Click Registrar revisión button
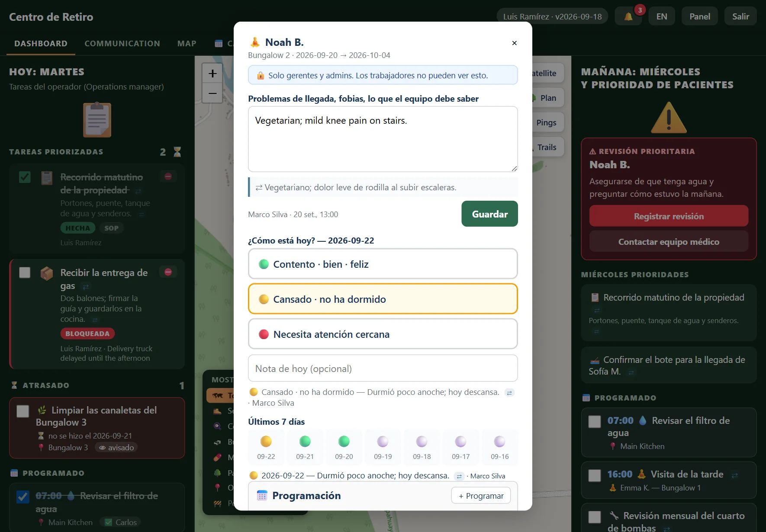Viewport: 766px width, 532px height. coord(669,216)
